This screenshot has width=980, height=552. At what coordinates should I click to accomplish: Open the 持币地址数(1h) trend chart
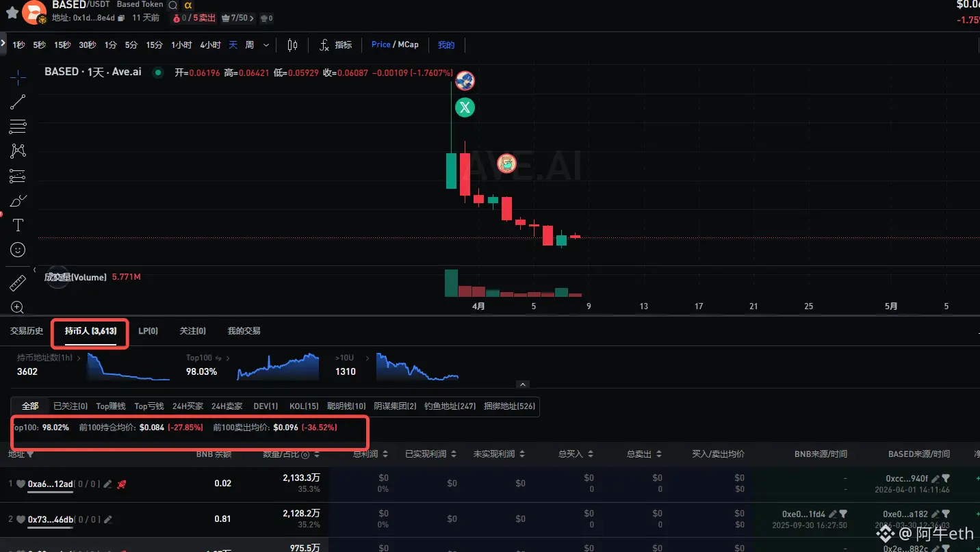129,367
